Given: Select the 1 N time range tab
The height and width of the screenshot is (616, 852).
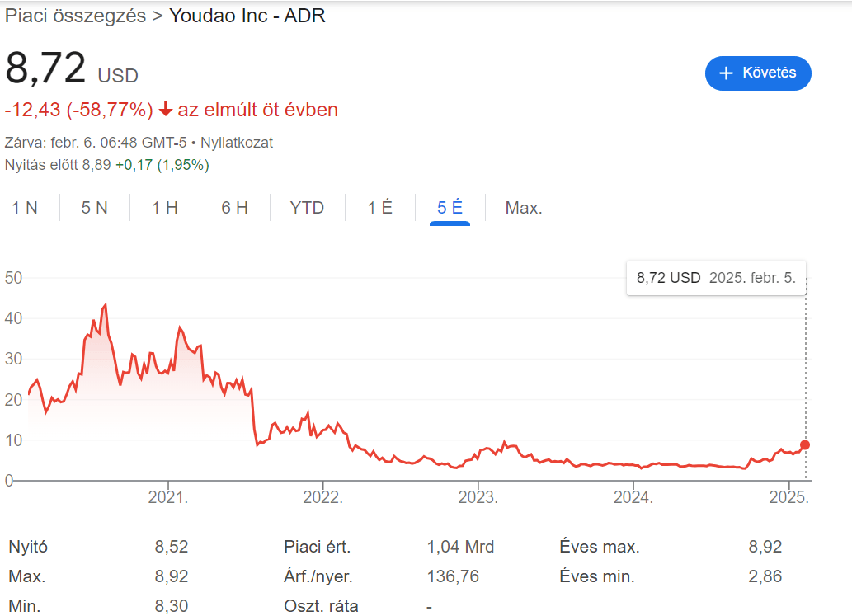Looking at the screenshot, I should coord(25,208).
